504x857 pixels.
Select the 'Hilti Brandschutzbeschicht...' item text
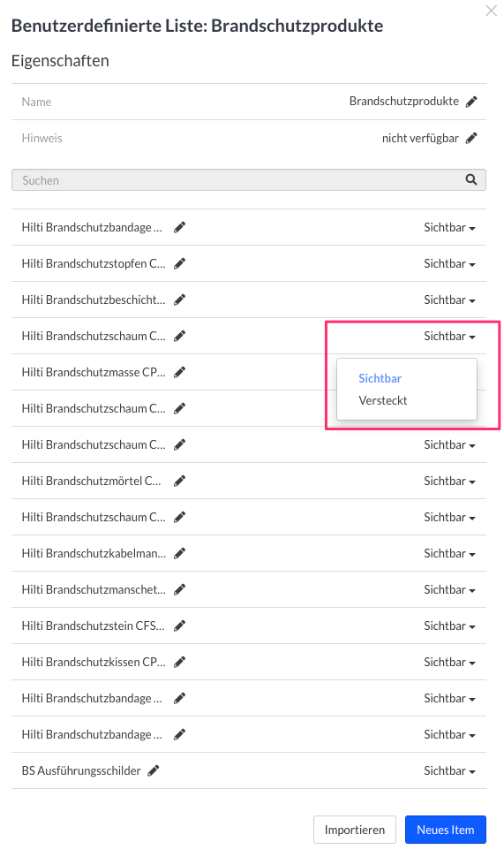[x=94, y=300]
